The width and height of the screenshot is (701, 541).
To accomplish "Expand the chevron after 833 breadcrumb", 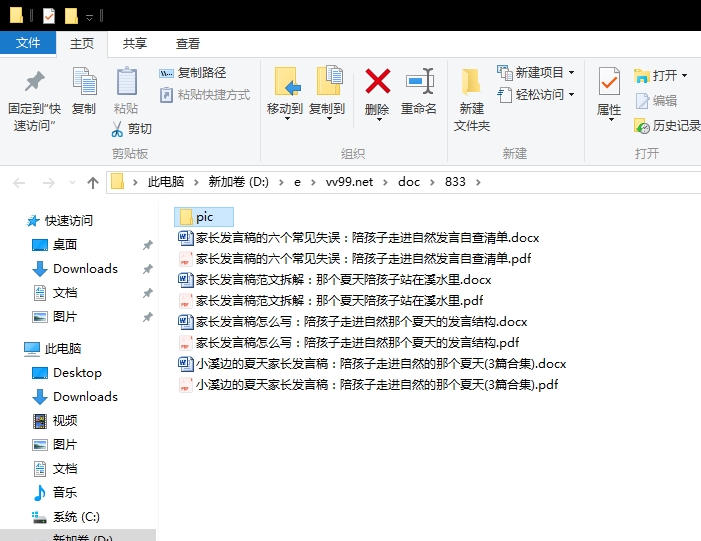I will (478, 182).
